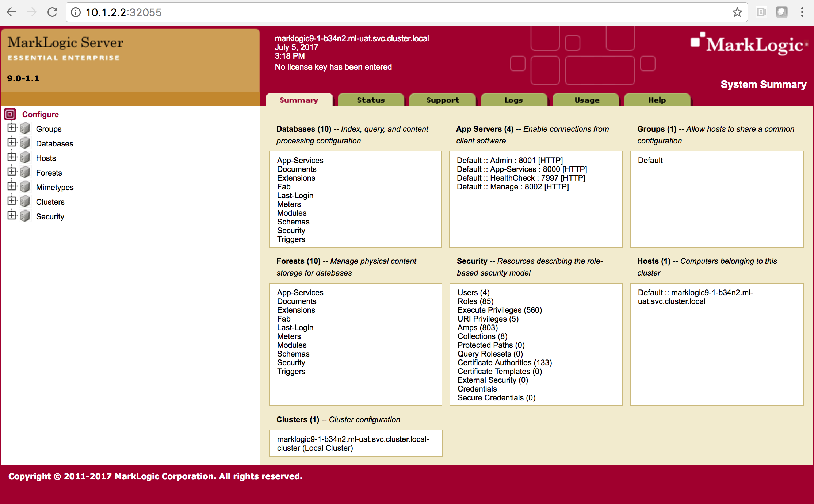Click the first grey extension icon in toolbar
This screenshot has width=814, height=504.
coord(761,12)
